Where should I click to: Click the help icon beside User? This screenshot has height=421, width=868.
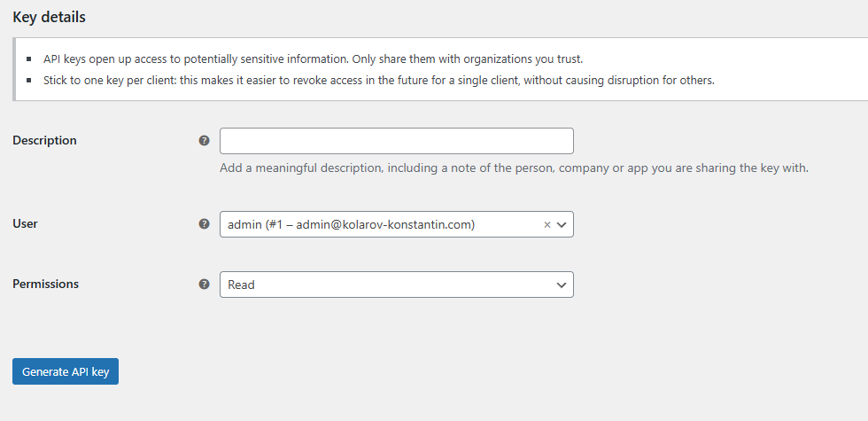[x=205, y=223]
